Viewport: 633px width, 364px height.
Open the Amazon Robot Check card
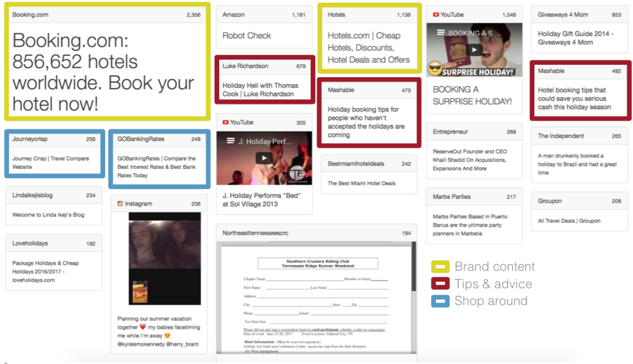click(x=247, y=36)
